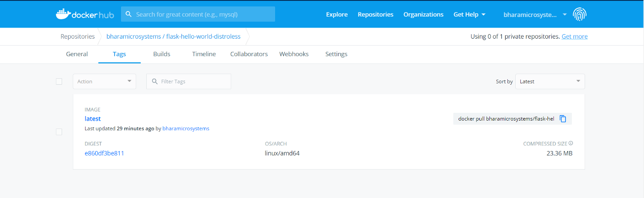Copy the docker pull command icon
Screen dimensions: 644x198
coord(563,119)
